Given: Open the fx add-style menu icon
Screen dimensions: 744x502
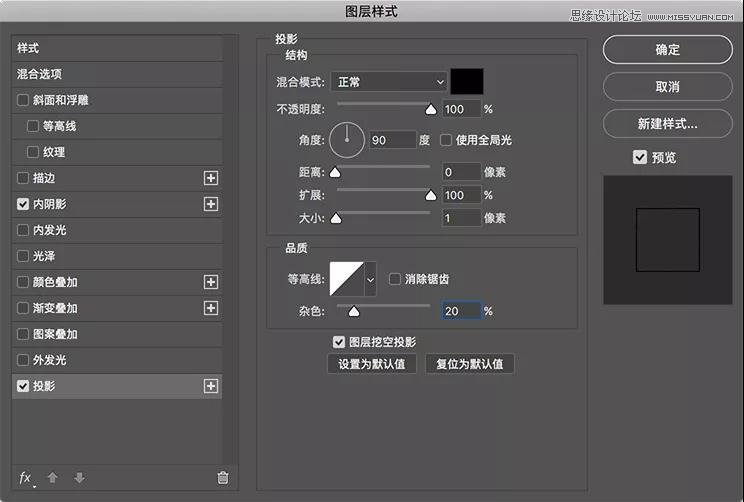Looking at the screenshot, I should 26,478.
